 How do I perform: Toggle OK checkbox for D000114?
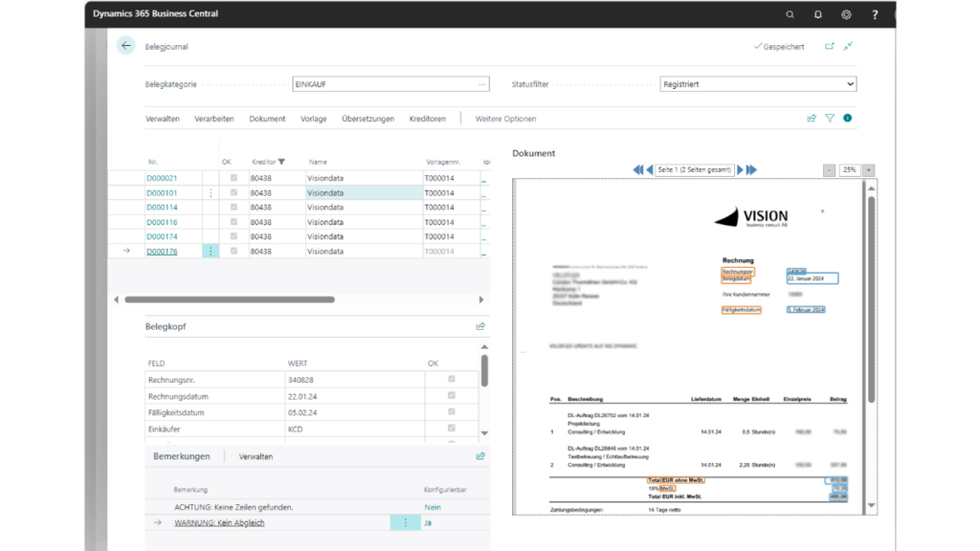click(x=234, y=207)
